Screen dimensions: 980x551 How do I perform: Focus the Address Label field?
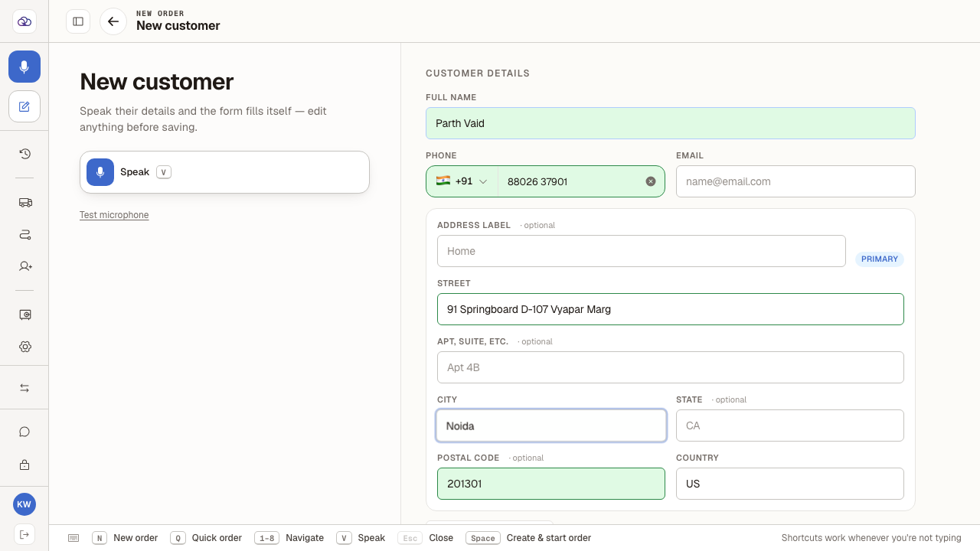click(x=642, y=251)
